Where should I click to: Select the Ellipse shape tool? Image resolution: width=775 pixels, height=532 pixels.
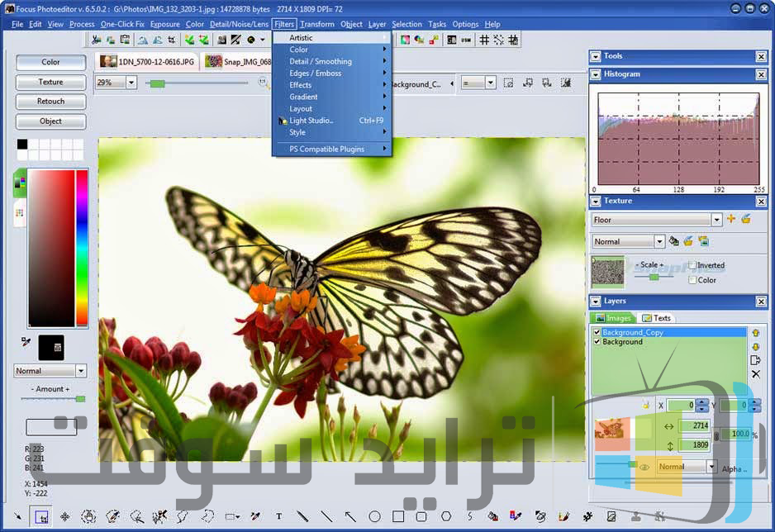(x=374, y=516)
